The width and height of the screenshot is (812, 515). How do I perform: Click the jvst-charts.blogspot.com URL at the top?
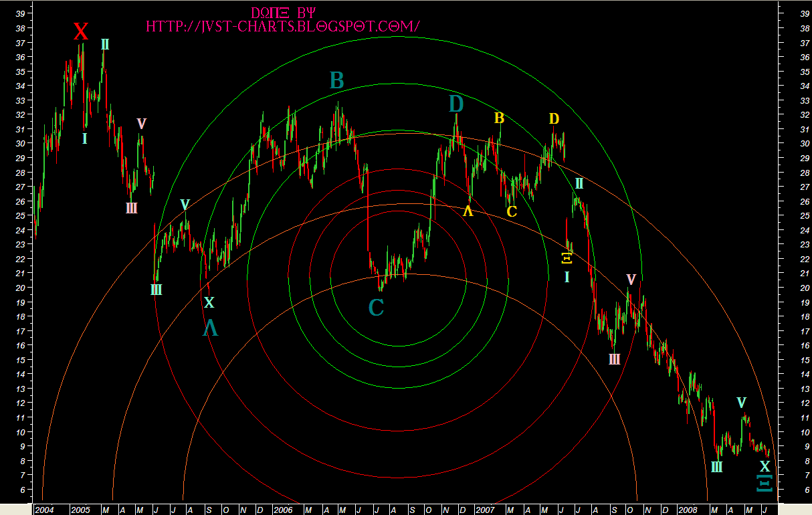point(283,27)
